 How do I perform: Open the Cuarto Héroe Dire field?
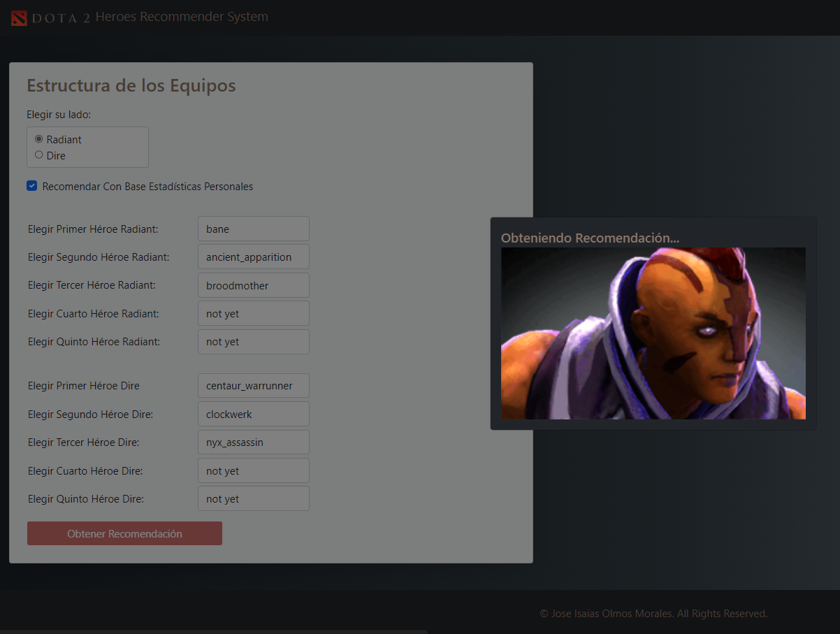(x=254, y=471)
